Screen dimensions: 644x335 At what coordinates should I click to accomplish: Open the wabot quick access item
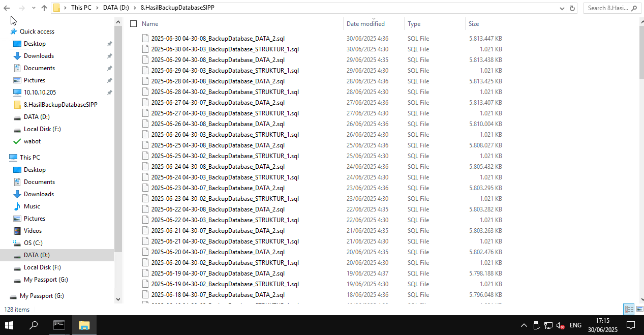point(32,141)
